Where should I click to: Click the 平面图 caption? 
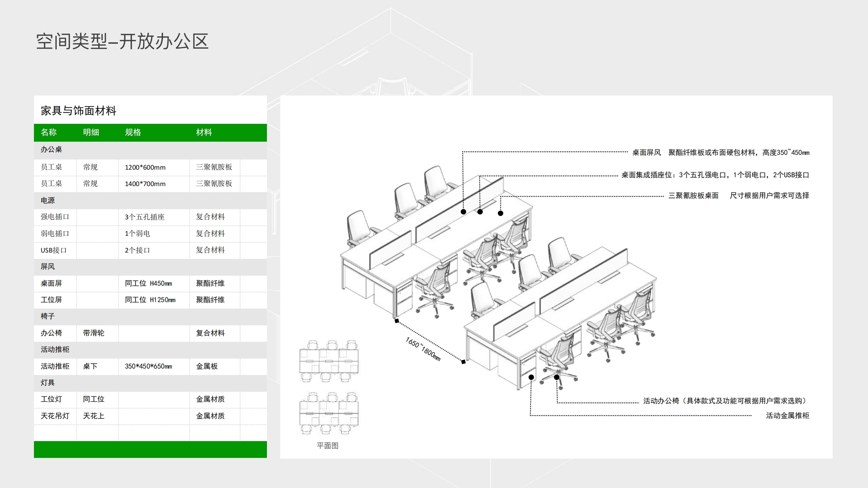coord(327,446)
